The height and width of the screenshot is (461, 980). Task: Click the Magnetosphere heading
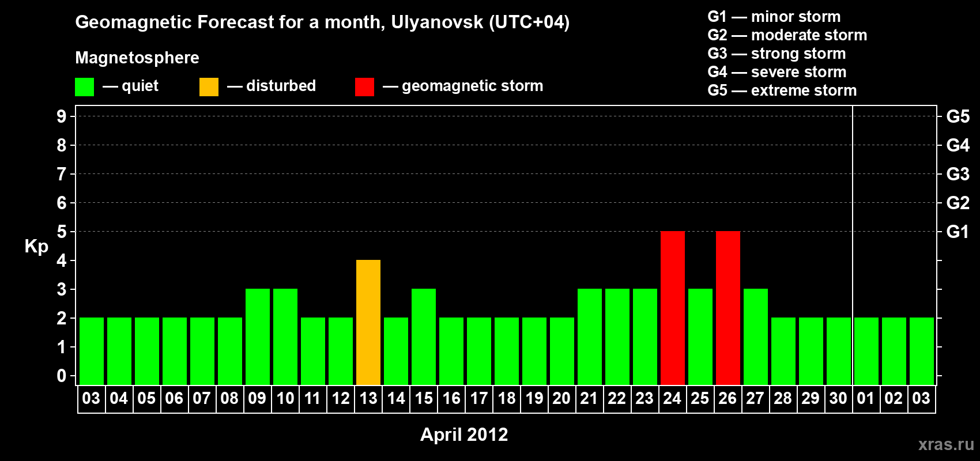(137, 58)
